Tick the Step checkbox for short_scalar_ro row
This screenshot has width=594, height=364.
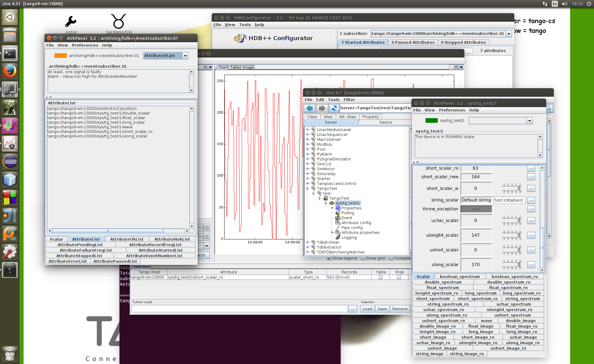[x=399, y=277]
